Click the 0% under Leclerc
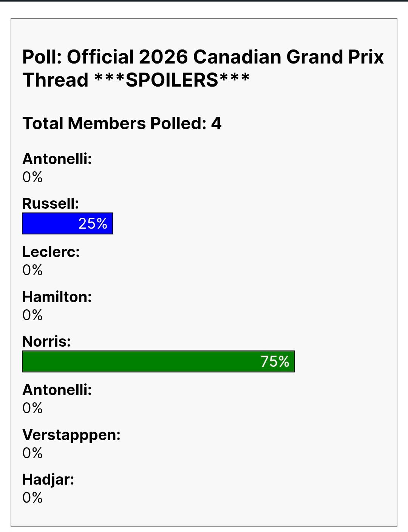The height and width of the screenshot is (532, 408). point(32,270)
